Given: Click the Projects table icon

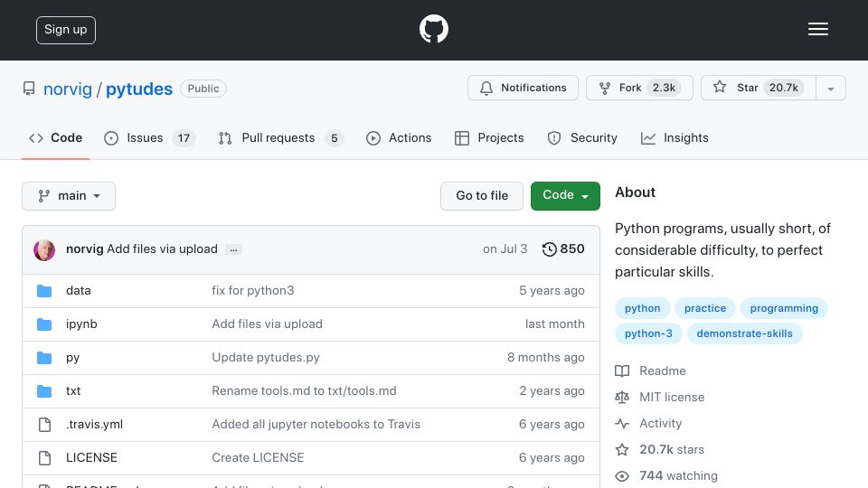Looking at the screenshot, I should coord(462,138).
